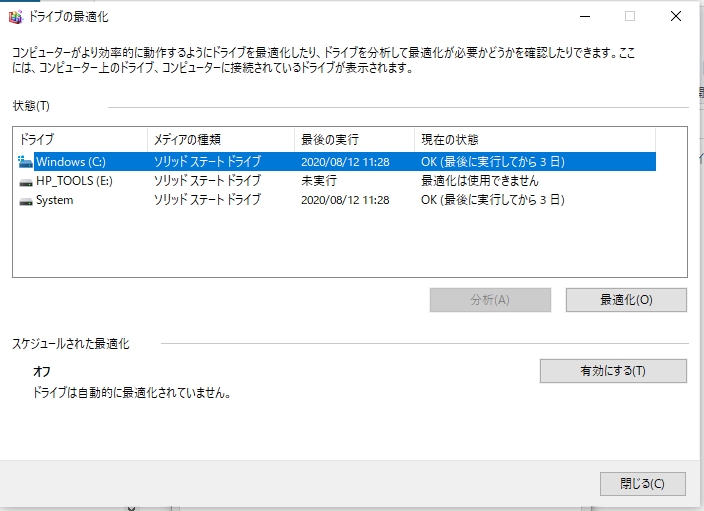Sort by the 最後の実行 column header
The image size is (704, 511).
354,140
